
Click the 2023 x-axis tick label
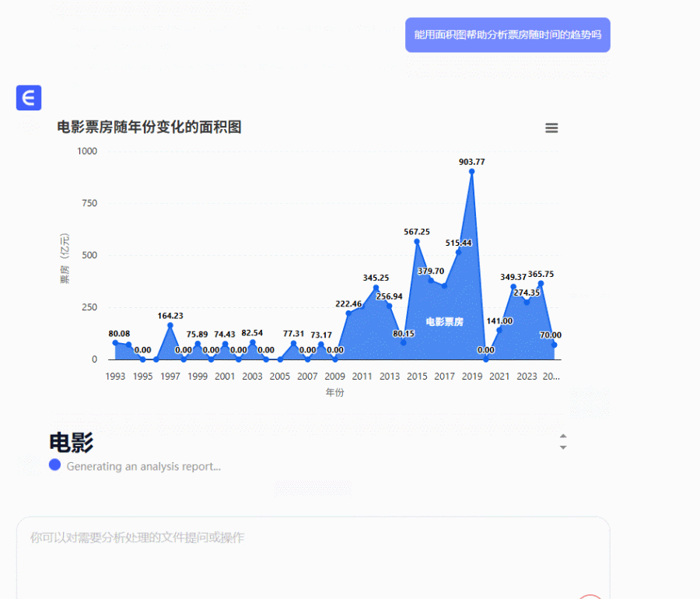tap(527, 377)
